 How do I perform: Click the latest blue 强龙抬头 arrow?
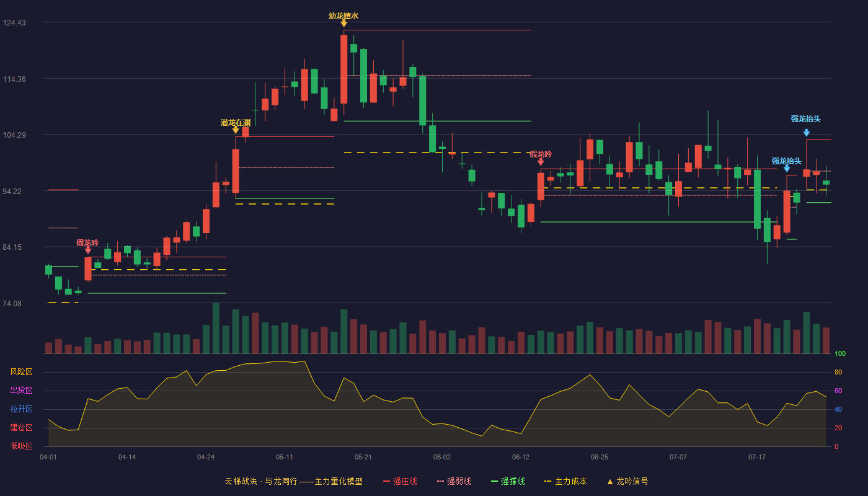click(x=806, y=133)
